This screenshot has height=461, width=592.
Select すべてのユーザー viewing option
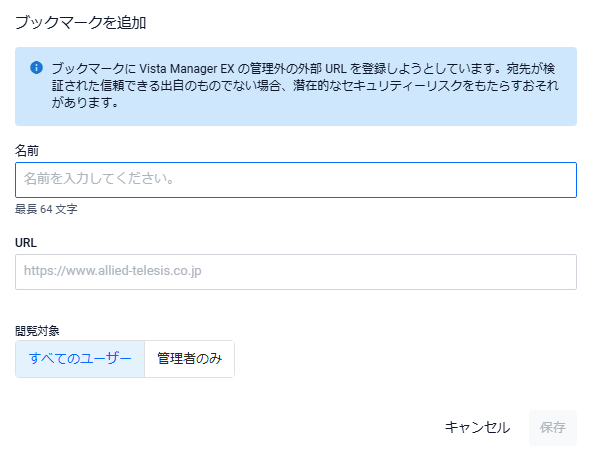pos(80,359)
